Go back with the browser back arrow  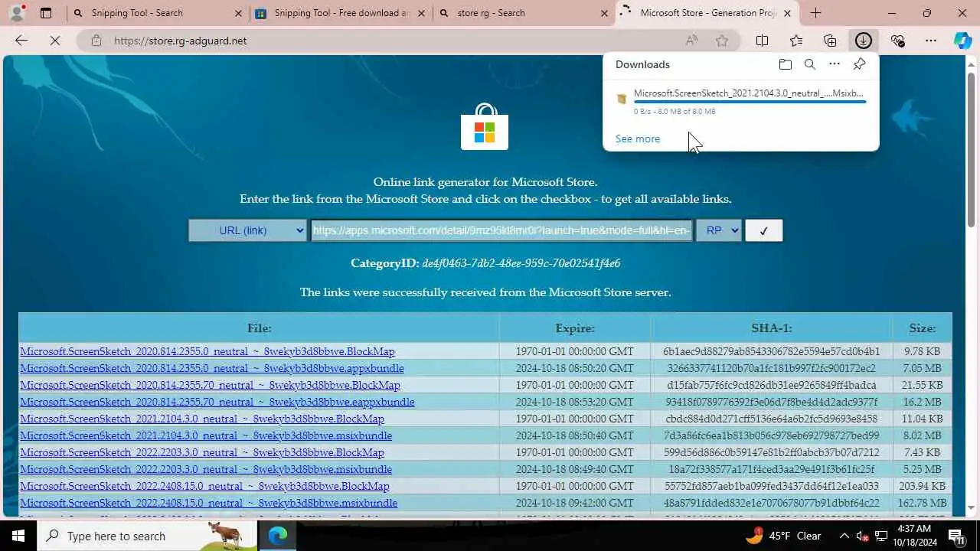click(x=21, y=41)
